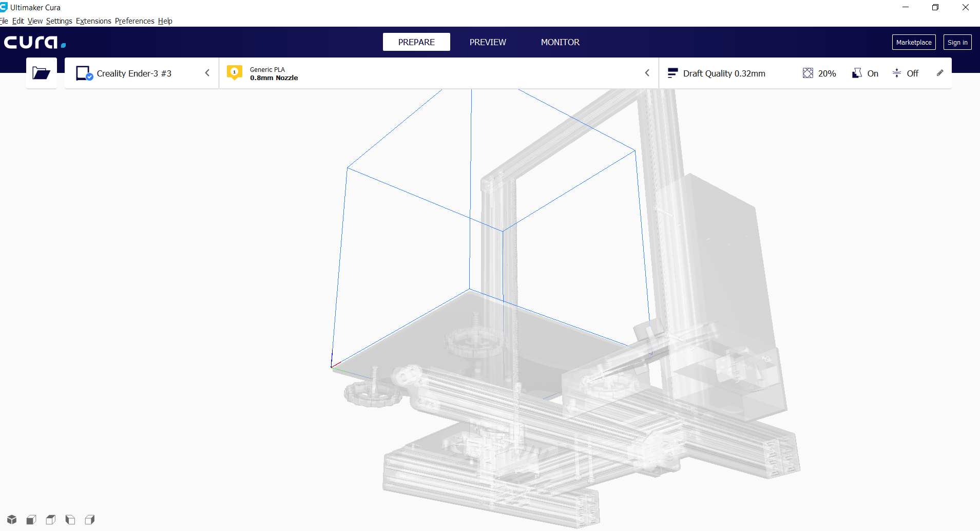Switch to the PREPARE stage tab
The width and height of the screenshot is (980, 531).
[x=416, y=42]
